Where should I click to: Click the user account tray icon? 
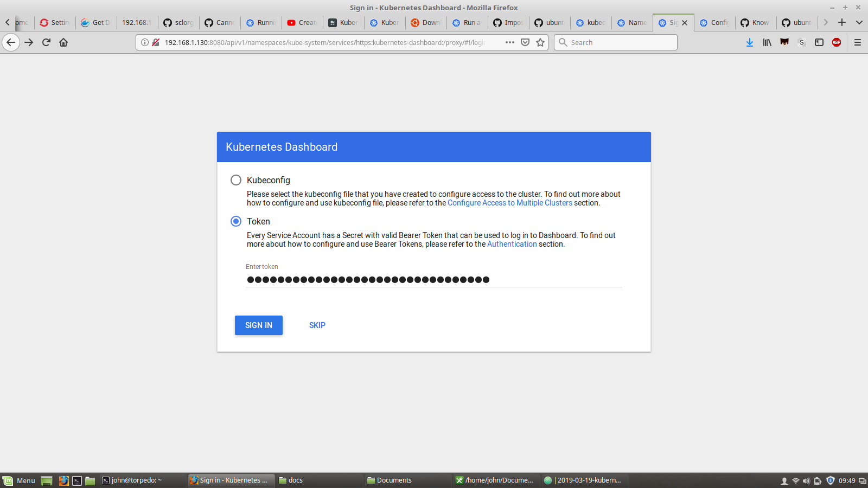tap(784, 481)
